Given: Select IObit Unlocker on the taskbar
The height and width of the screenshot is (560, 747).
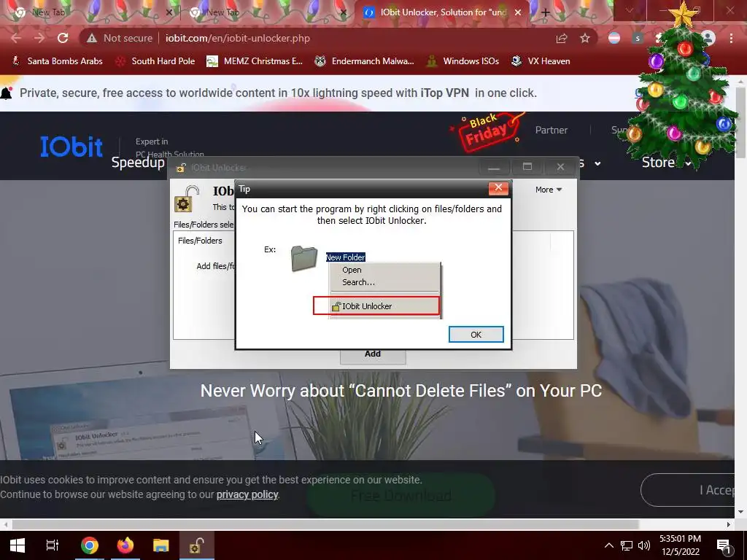Looking at the screenshot, I should point(197,545).
